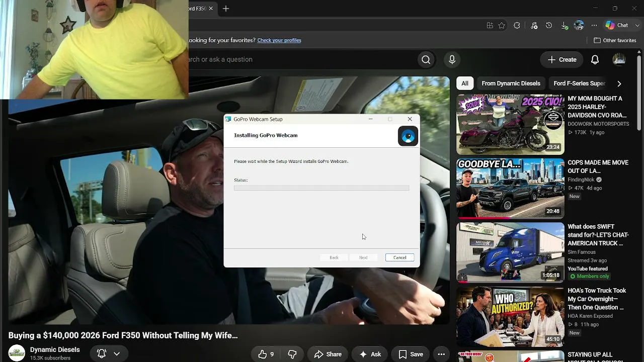Add this page to favorites with the star
Viewport: 644px width, 362px height.
(502, 25)
